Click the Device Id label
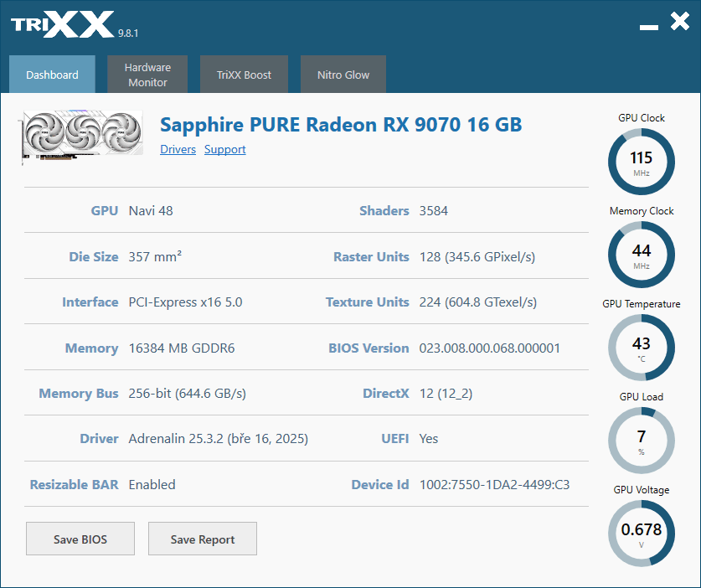This screenshot has height=588, width=701. pos(380,485)
